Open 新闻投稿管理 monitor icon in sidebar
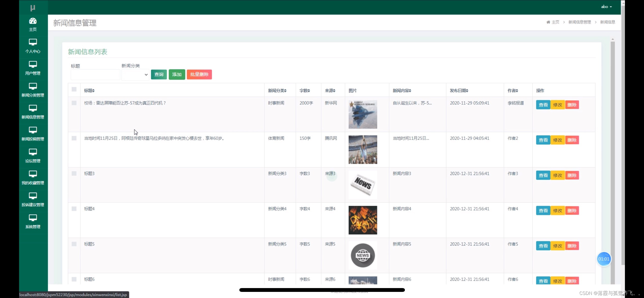Viewport: 644px width, 298px height. coord(33,130)
